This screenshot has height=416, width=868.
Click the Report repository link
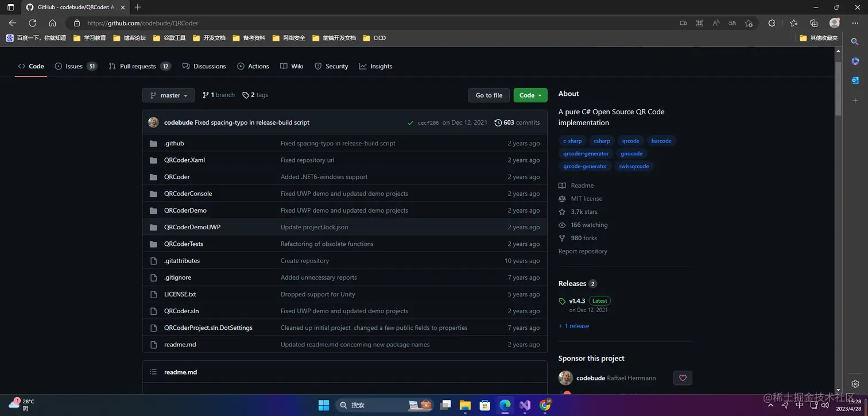click(x=583, y=251)
